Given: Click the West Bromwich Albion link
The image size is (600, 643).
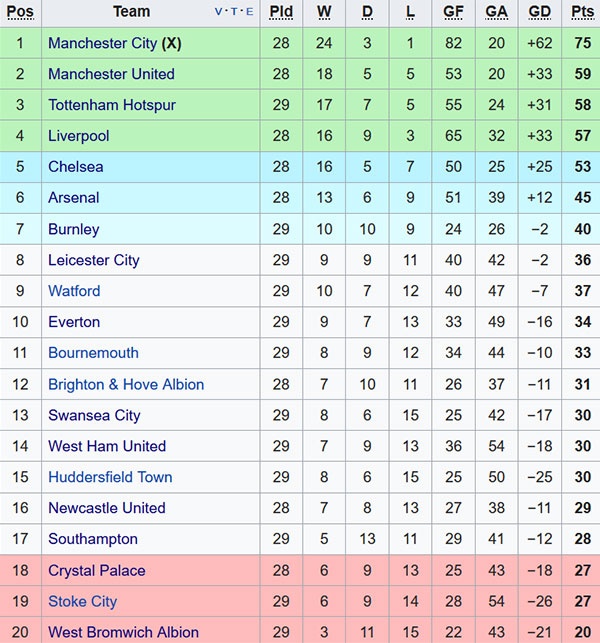Looking at the screenshot, I should [x=123, y=632].
